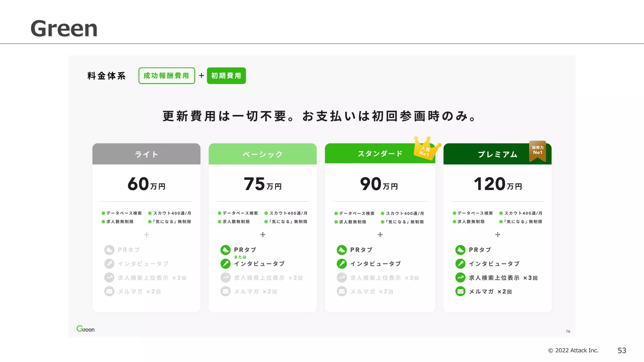Click the 120万円 price in the Premium plan
Image resolution: width=644 pixels, height=362 pixels.
[497, 184]
